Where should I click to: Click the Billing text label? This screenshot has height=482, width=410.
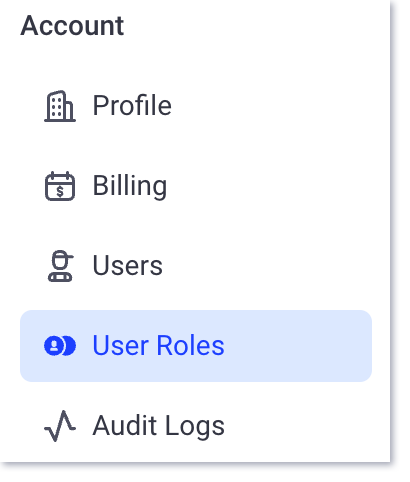[x=130, y=186]
